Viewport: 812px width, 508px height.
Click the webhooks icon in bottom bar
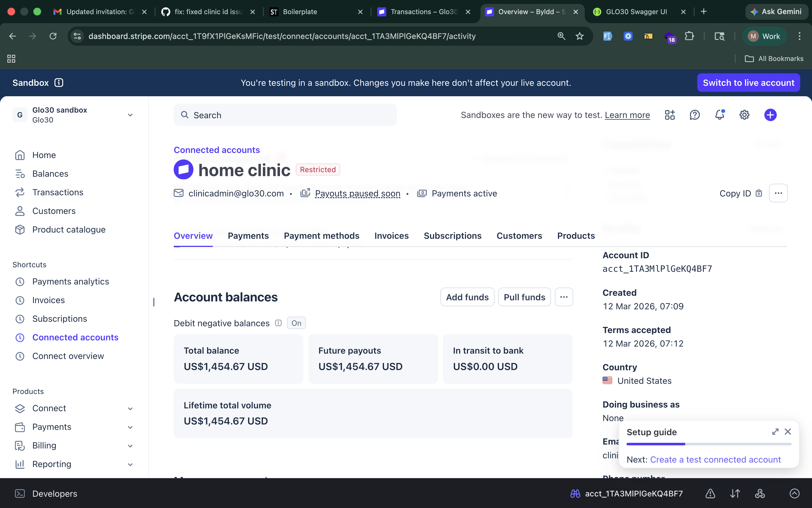coord(760,494)
